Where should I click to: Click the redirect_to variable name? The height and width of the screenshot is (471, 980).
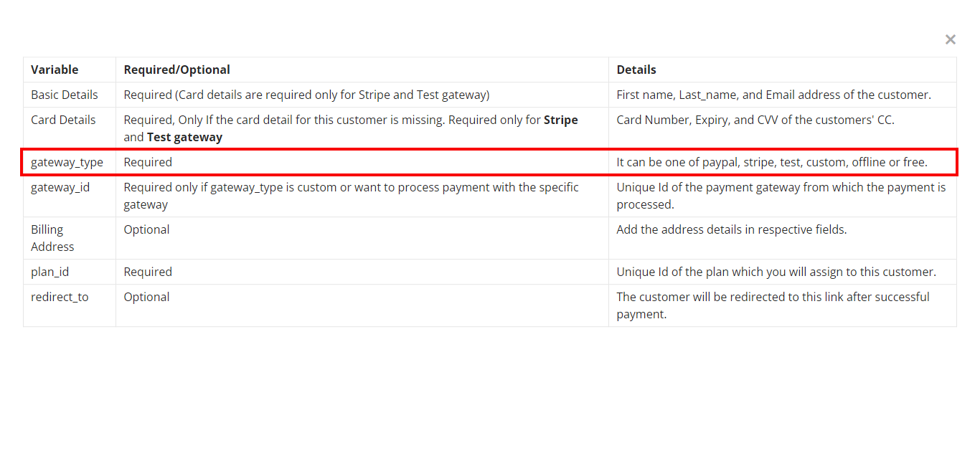[x=60, y=297]
